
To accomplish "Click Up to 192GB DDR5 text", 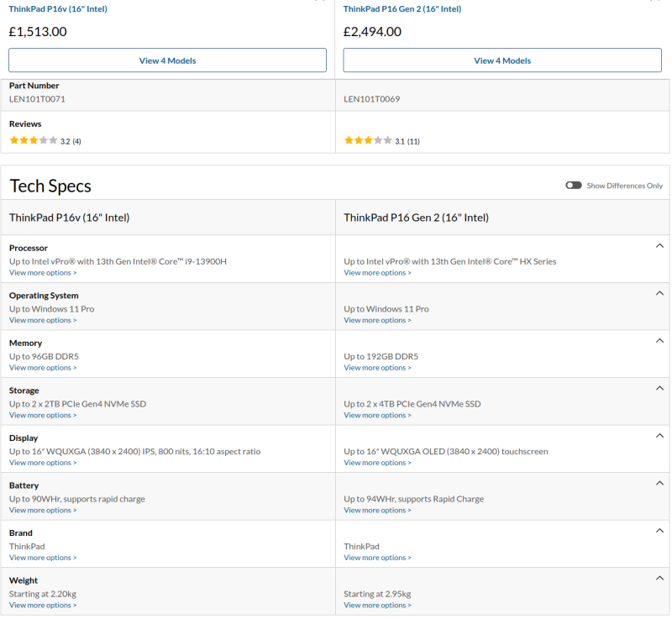I will point(381,356).
